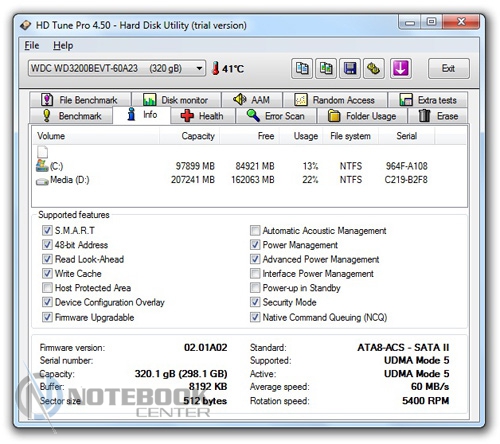Select the Media (D:) volume label
Screen dimensions: 500x444
click(x=70, y=180)
